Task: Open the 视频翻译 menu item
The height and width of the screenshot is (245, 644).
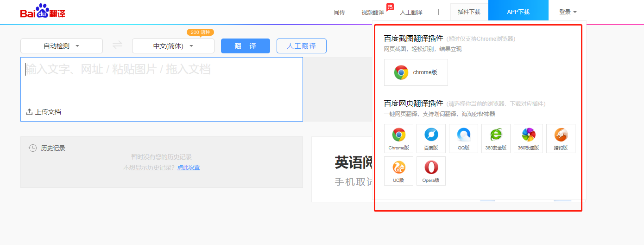Action: (x=373, y=12)
